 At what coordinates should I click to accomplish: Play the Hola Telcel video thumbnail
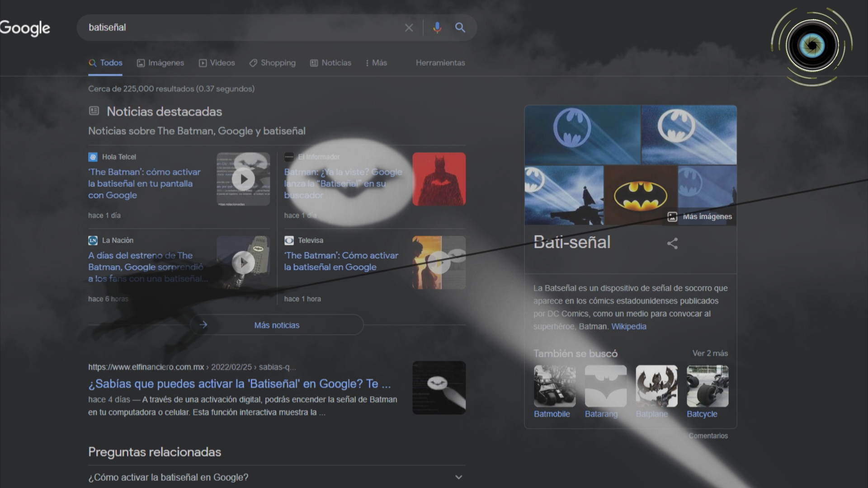click(x=243, y=179)
